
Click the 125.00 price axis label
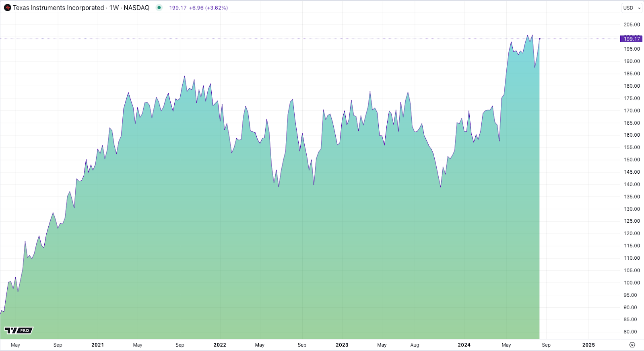tap(632, 221)
